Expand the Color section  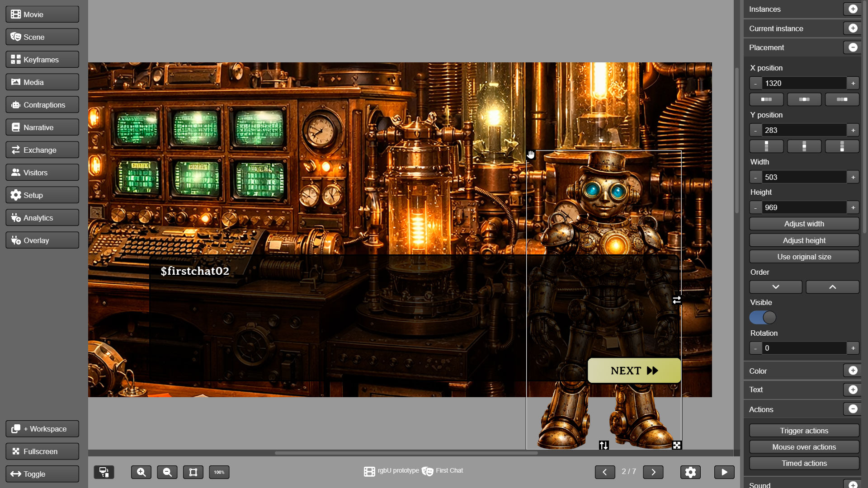(853, 371)
